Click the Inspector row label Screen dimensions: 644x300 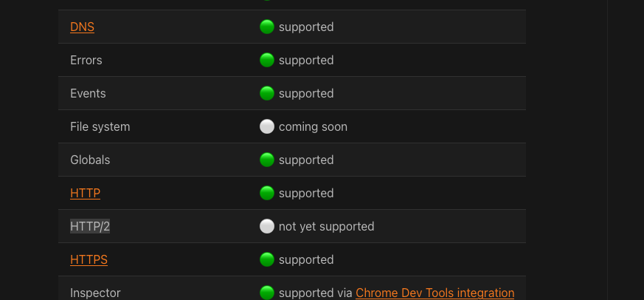(x=95, y=293)
